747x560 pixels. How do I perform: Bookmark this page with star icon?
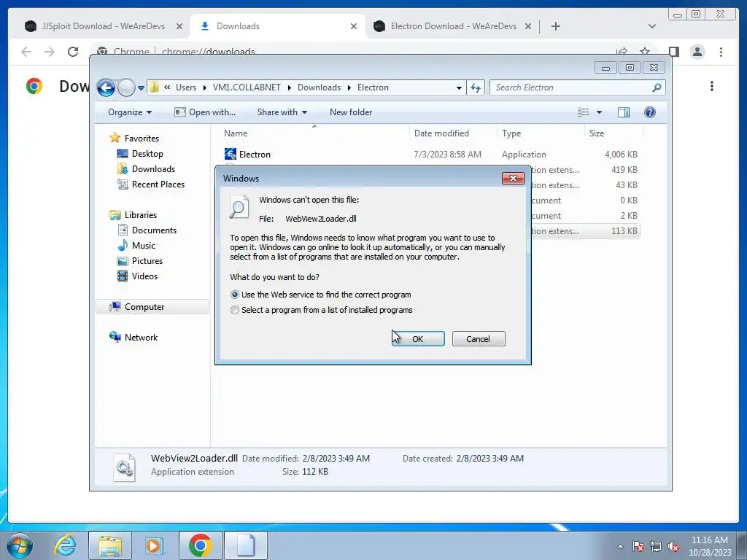(x=645, y=52)
